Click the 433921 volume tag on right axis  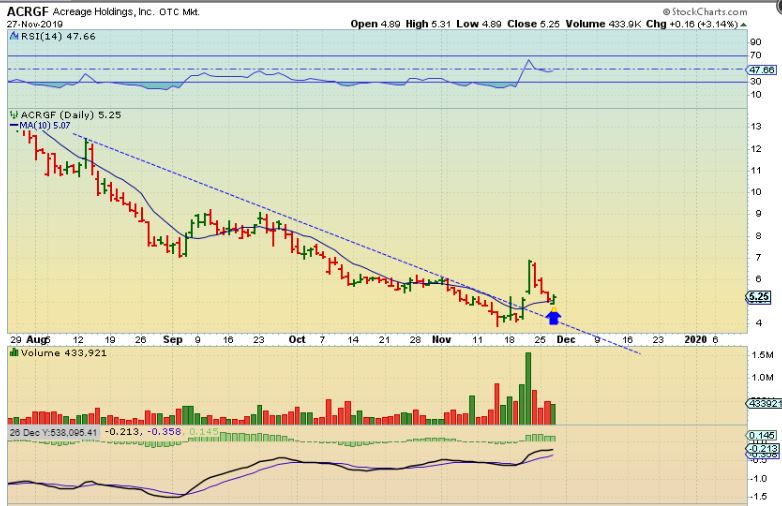[x=764, y=403]
